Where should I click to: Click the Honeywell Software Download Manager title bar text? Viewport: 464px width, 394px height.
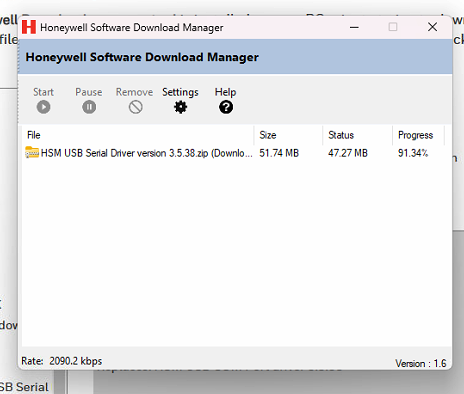pos(132,28)
